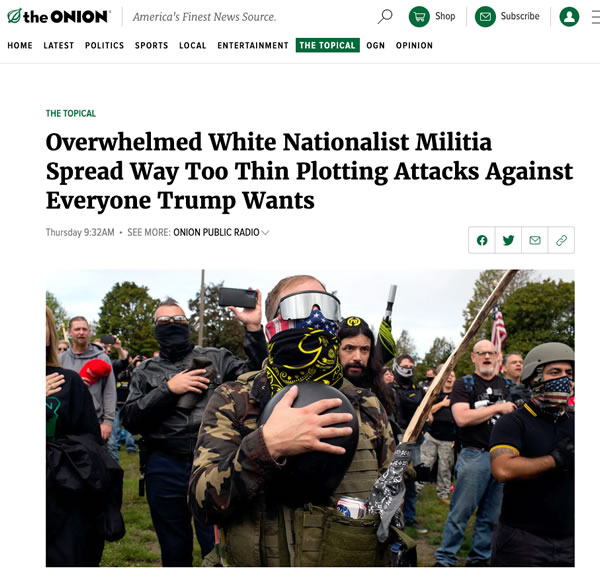Viewport: 600px width, 578px height.
Task: Go to the Politics section
Action: 104,46
